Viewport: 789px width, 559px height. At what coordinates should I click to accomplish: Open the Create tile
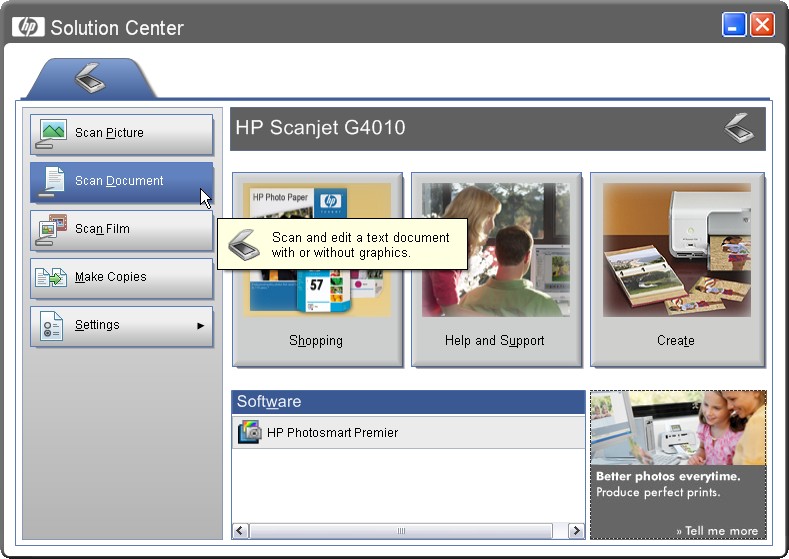tap(677, 270)
